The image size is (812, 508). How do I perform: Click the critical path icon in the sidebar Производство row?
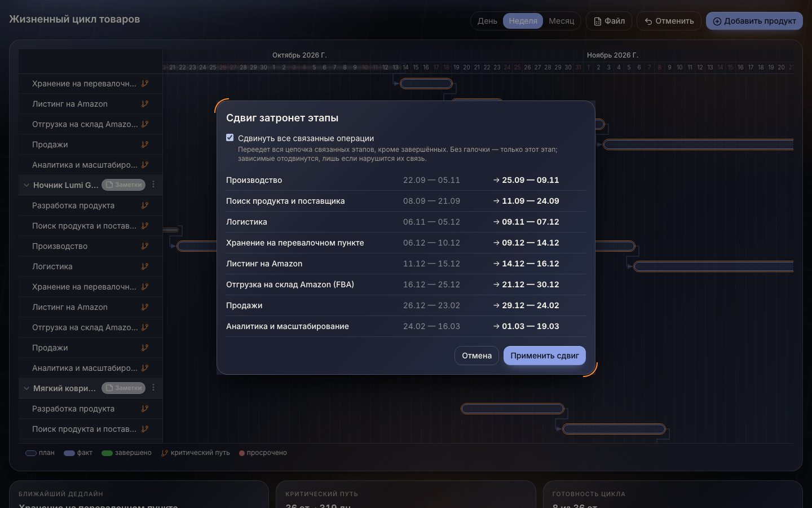pos(145,246)
